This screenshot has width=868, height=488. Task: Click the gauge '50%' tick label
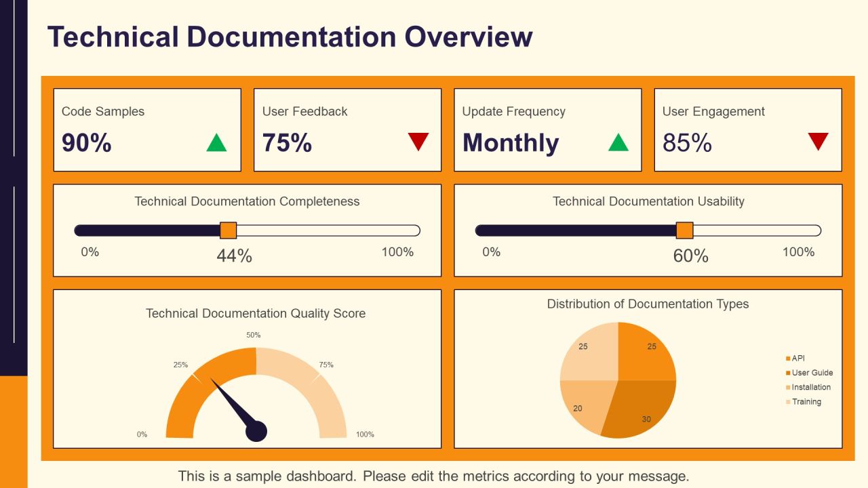pos(253,335)
